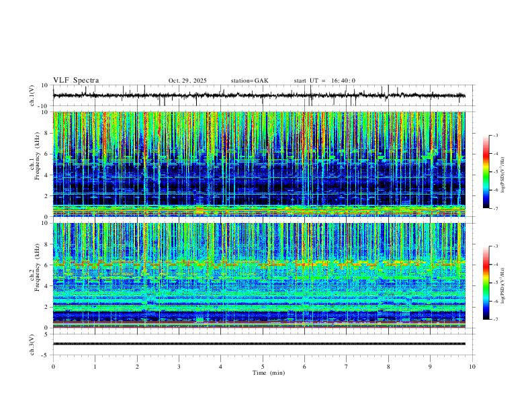Click the "5" tick on ch.3(V) axis
Image resolution: width=532 pixels, height=411 pixels.
[x=46, y=334]
